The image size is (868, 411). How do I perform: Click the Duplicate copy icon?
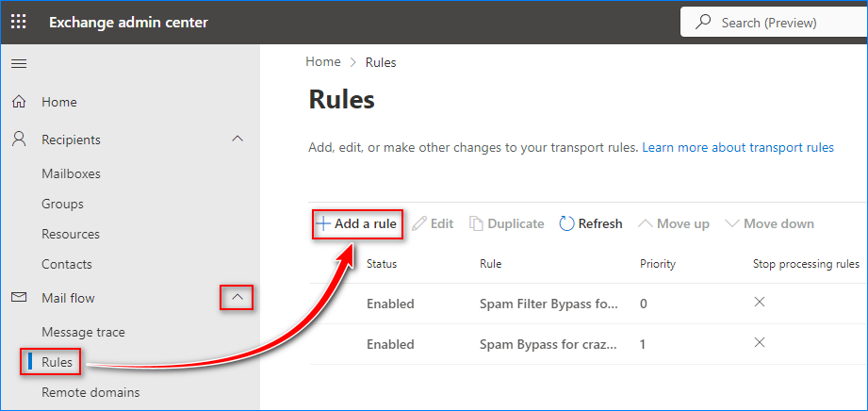tap(476, 223)
